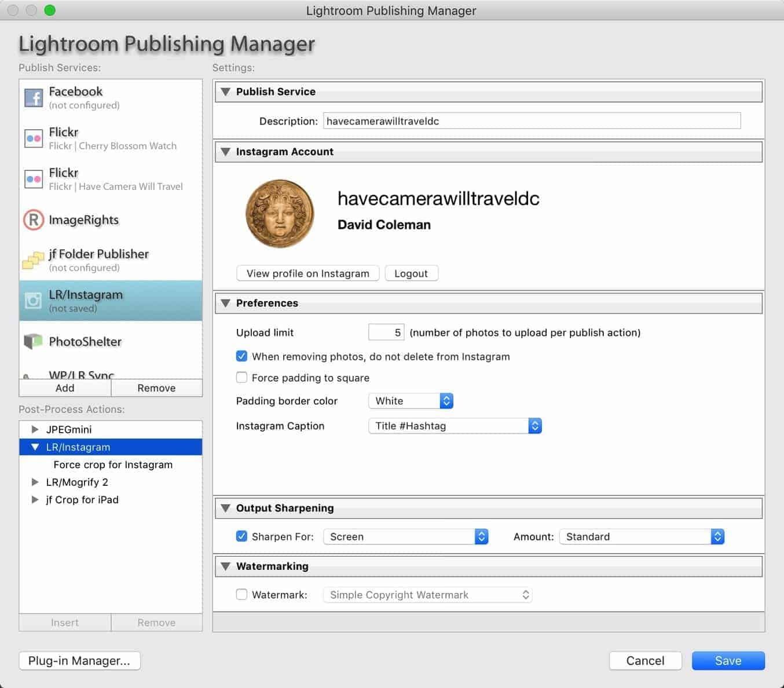Expand the jf Crop for iPad action
The height and width of the screenshot is (688, 784).
pyautogui.click(x=35, y=500)
